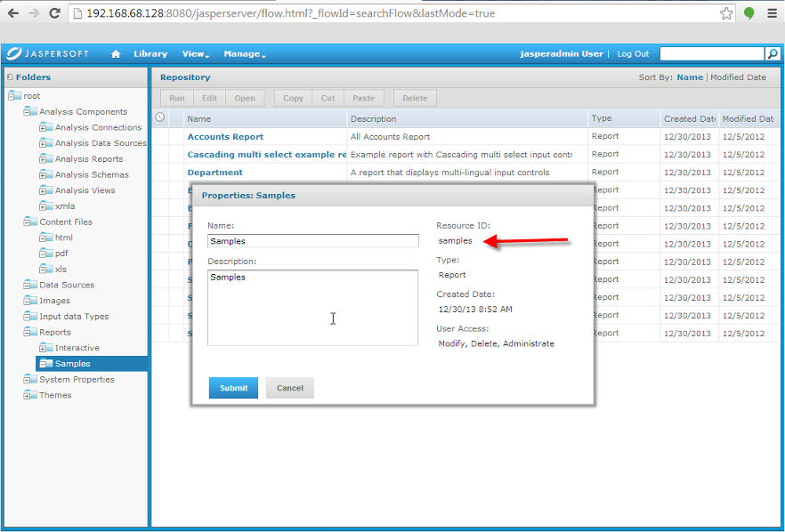Screen dimensions: 785x532
Task: Click the search magnifier button
Action: point(773,54)
